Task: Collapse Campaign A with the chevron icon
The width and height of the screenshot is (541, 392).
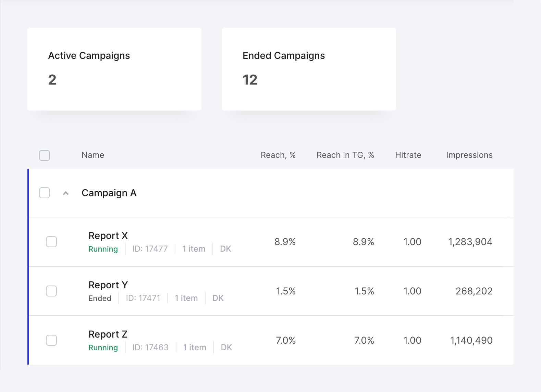Action: click(66, 193)
